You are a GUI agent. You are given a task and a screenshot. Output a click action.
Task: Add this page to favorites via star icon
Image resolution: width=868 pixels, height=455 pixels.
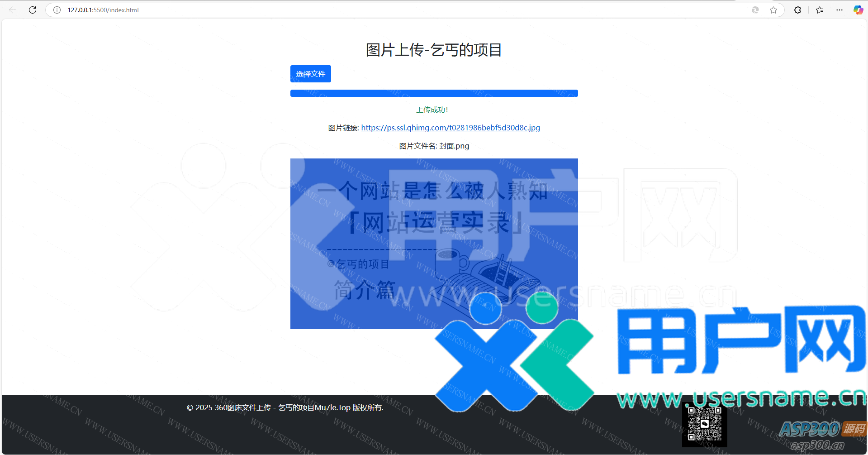(773, 10)
